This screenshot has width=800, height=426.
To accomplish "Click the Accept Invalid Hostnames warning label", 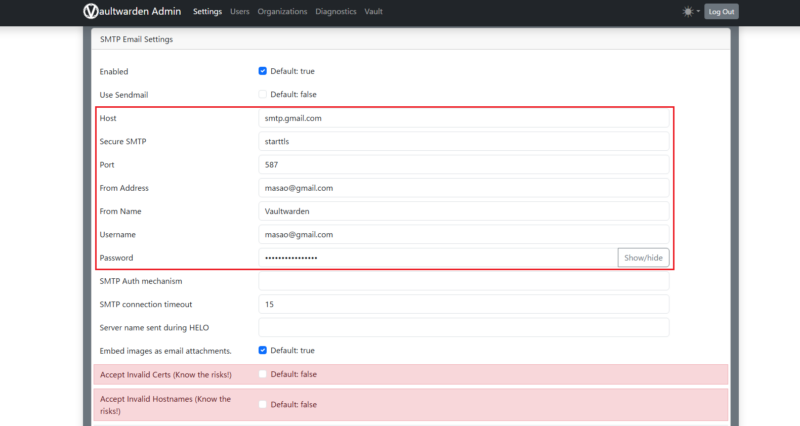I will pyautogui.click(x=165, y=405).
